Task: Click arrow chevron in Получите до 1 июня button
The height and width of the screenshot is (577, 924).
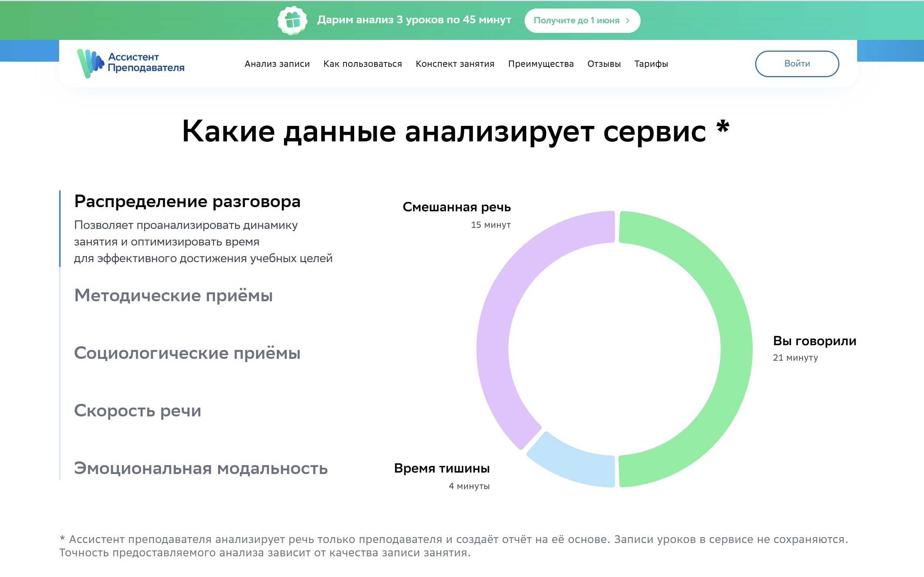Action: click(x=628, y=21)
